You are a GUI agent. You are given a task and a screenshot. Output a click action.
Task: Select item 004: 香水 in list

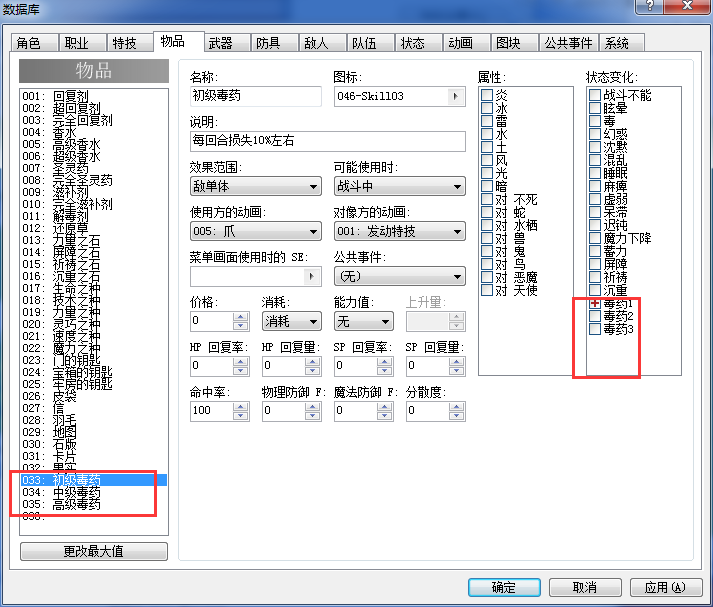click(94, 132)
